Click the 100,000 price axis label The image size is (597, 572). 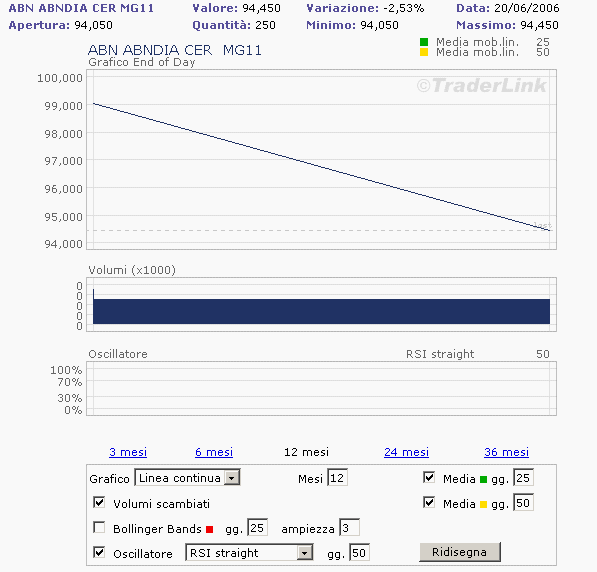[x=60, y=78]
